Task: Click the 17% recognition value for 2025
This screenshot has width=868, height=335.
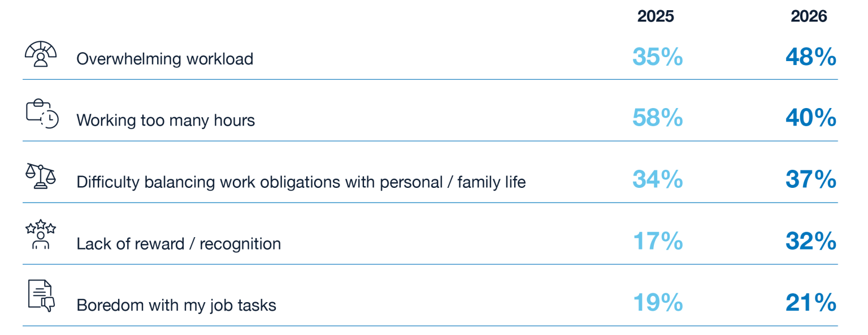Action: coord(657,242)
